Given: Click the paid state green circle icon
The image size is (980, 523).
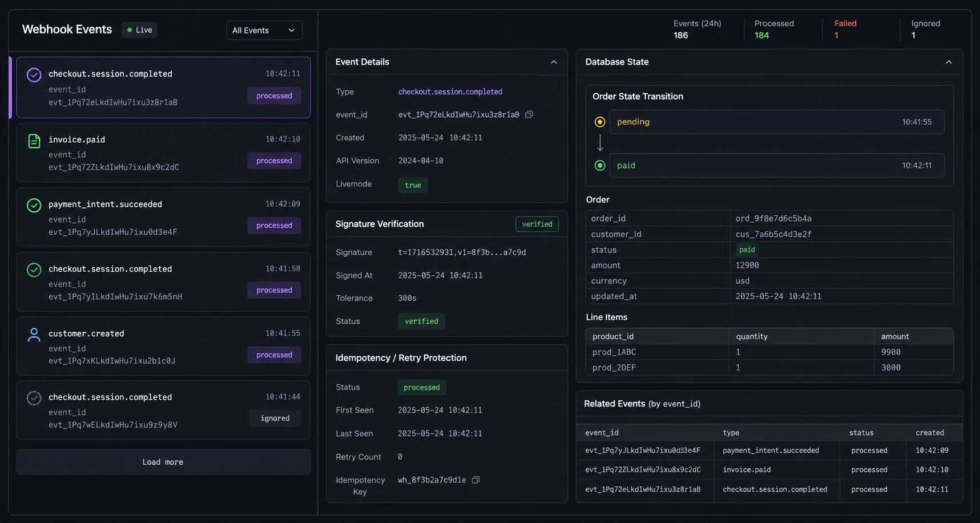Looking at the screenshot, I should (599, 166).
